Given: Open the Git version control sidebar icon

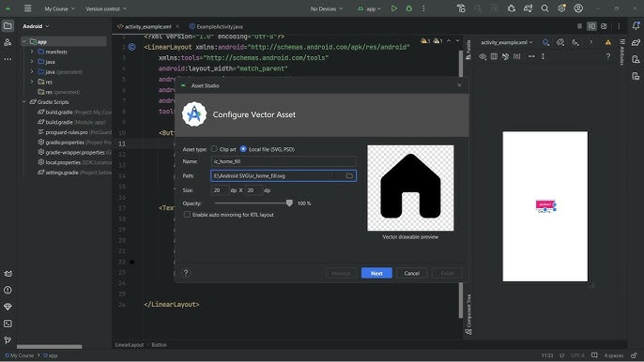Looking at the screenshot, I should tap(8, 340).
